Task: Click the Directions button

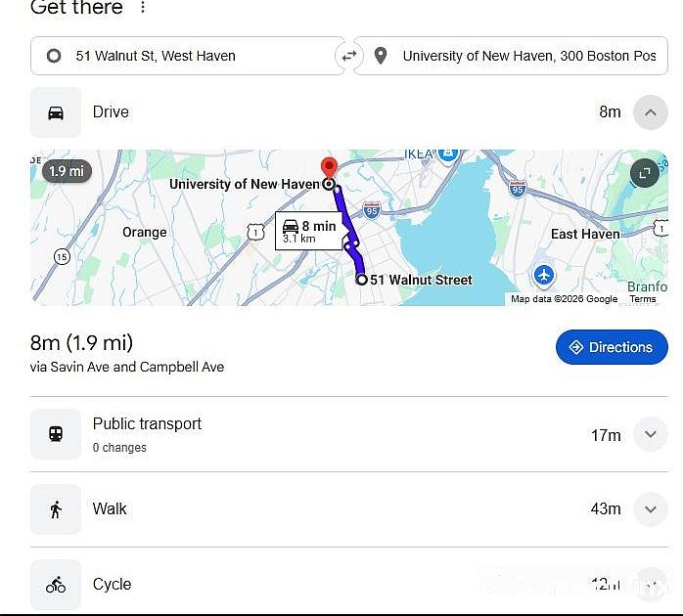Action: (612, 347)
